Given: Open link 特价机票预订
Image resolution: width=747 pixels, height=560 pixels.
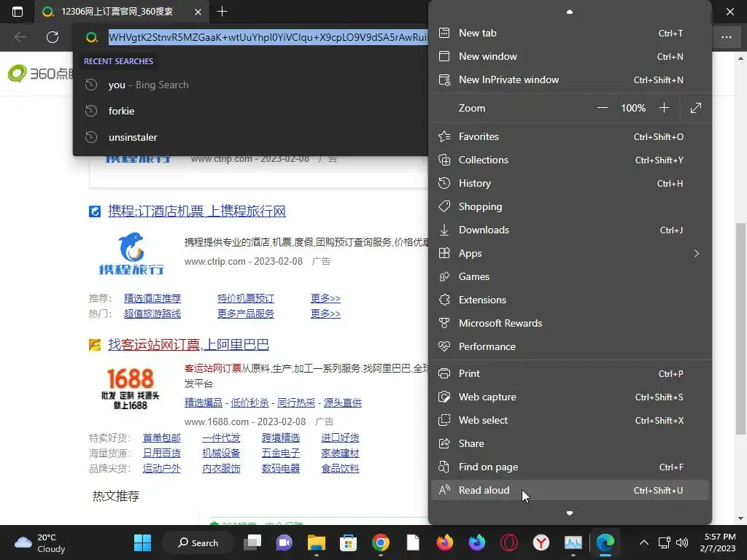Looking at the screenshot, I should click(x=246, y=298).
